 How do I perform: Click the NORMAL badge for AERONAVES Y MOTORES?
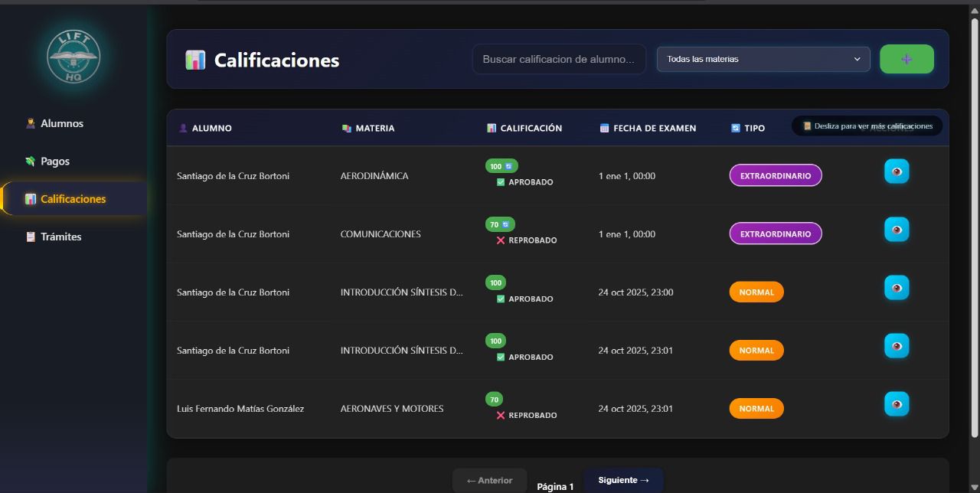coord(756,409)
